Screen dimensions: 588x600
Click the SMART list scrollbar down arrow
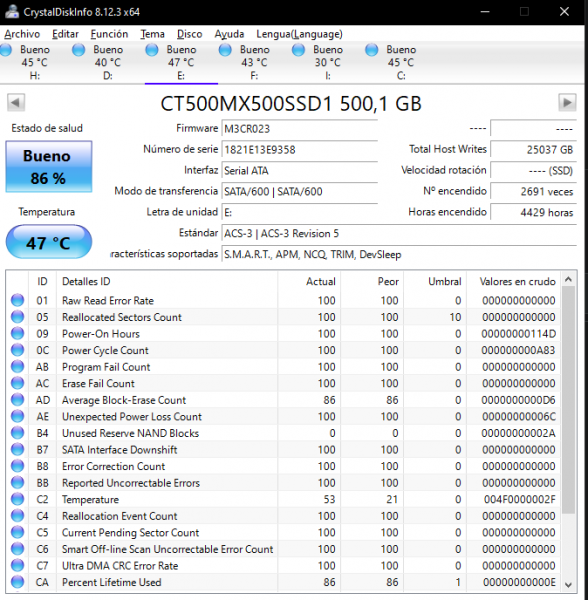568,585
